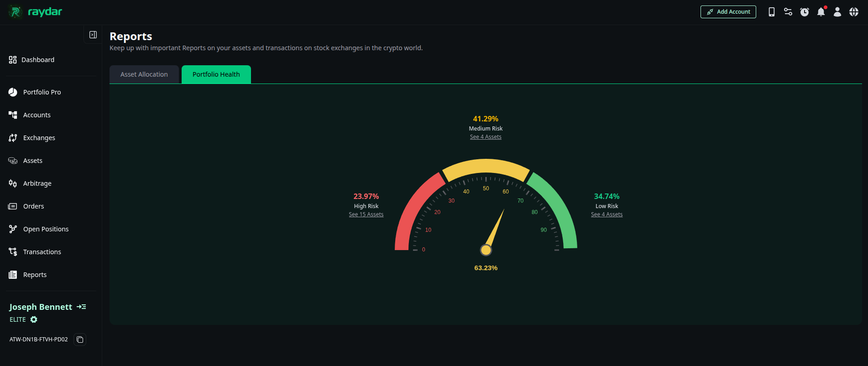This screenshot has height=366, width=868.
Task: Click the Transactions icon
Action: 13,252
